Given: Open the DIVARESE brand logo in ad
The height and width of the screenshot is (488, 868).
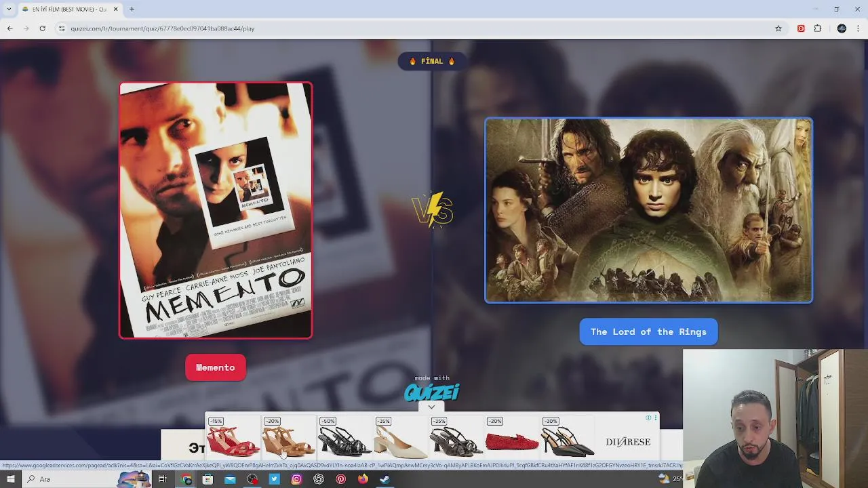Looking at the screenshot, I should click(628, 442).
